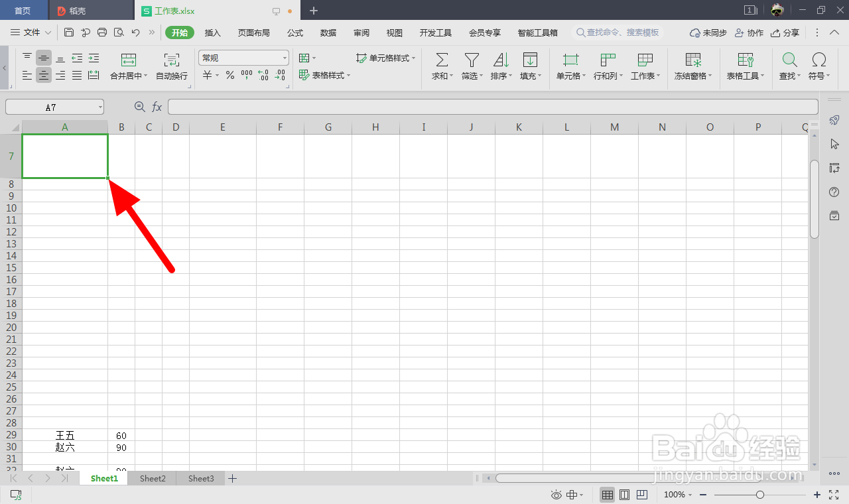Open the 插入 ribbon tab

pos(213,32)
